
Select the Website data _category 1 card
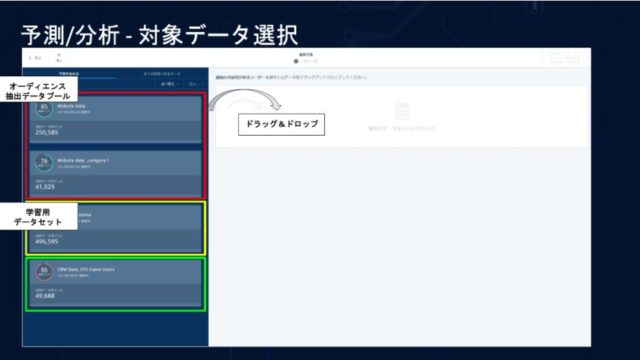[116, 173]
